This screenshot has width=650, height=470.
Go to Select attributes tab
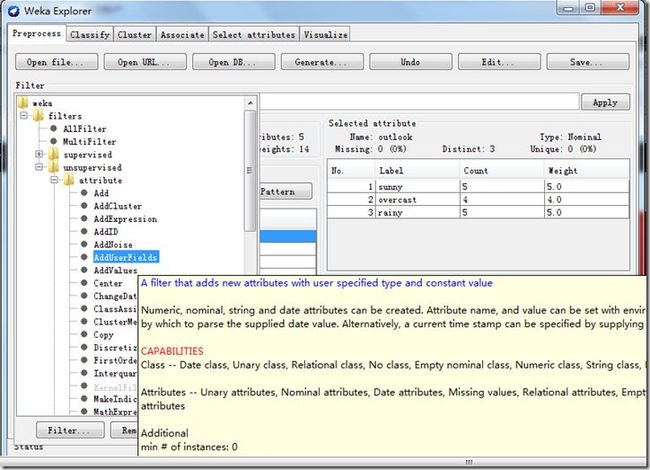click(x=254, y=35)
